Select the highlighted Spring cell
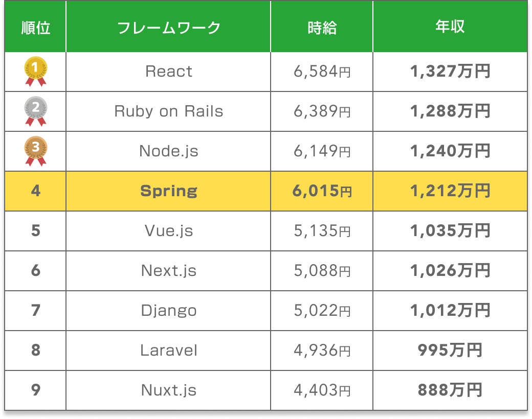This screenshot has height=419, width=532. tap(169, 191)
